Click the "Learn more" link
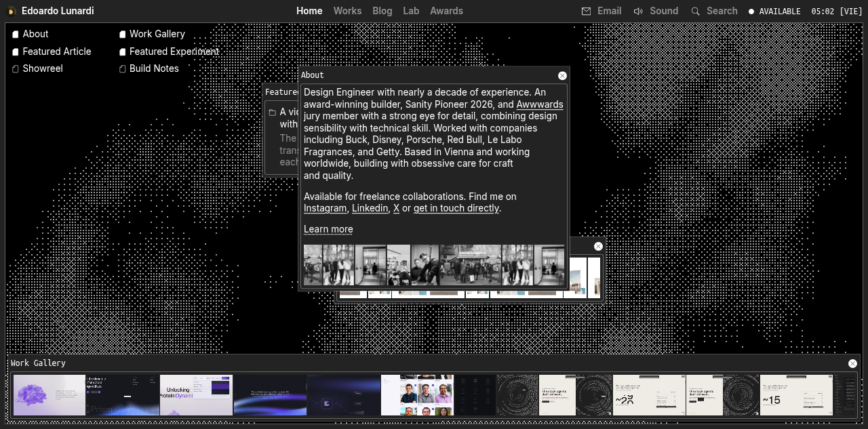Screen dimensions: 868x429 [328, 229]
